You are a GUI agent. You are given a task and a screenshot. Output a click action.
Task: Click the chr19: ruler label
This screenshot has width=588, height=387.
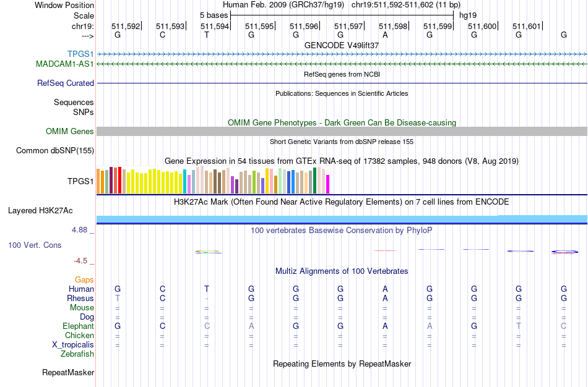click(x=83, y=26)
